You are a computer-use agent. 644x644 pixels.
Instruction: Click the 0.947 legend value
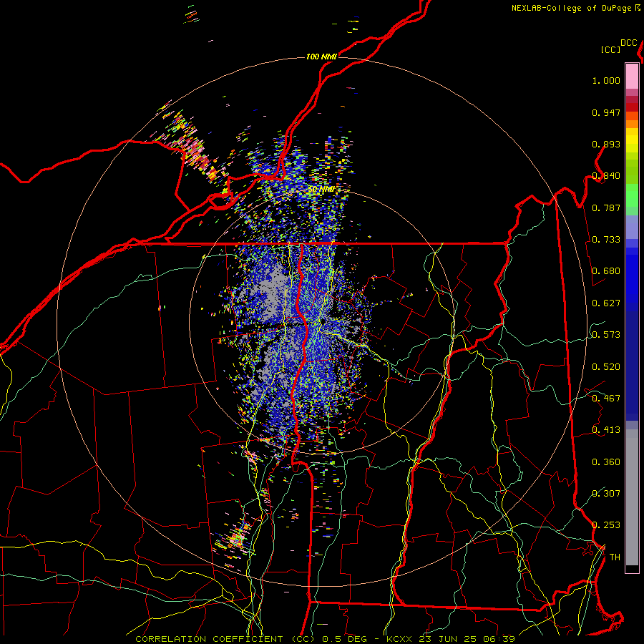coord(606,112)
